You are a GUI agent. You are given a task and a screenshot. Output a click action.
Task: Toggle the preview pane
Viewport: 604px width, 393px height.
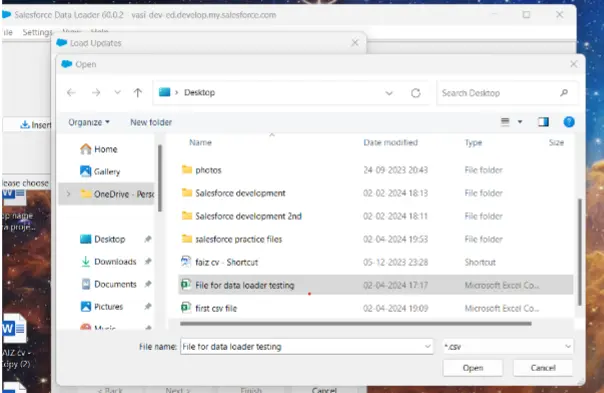click(543, 122)
